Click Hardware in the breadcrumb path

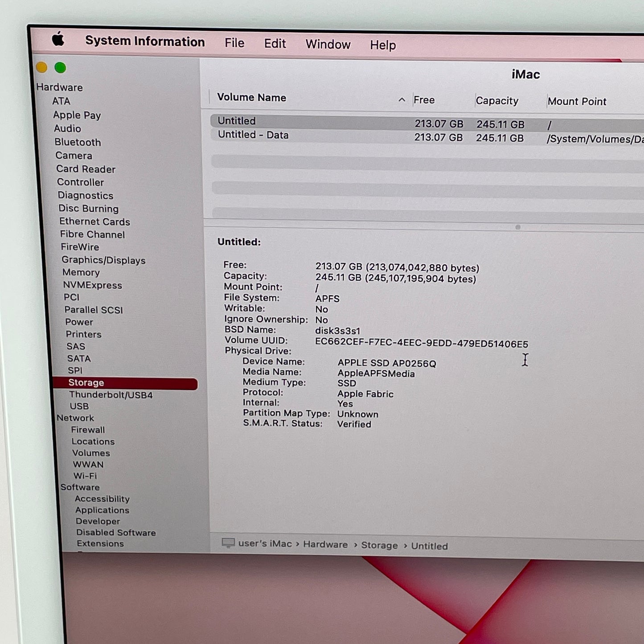tap(325, 545)
